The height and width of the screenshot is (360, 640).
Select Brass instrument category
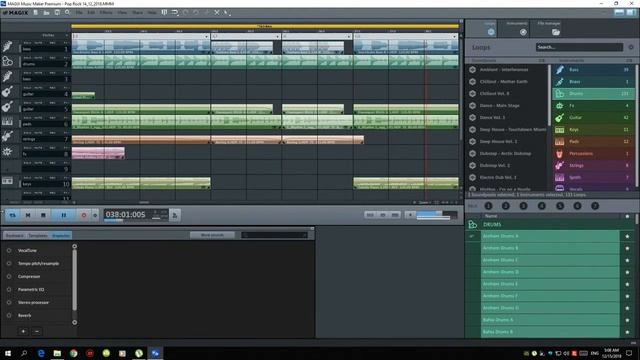coord(593,82)
